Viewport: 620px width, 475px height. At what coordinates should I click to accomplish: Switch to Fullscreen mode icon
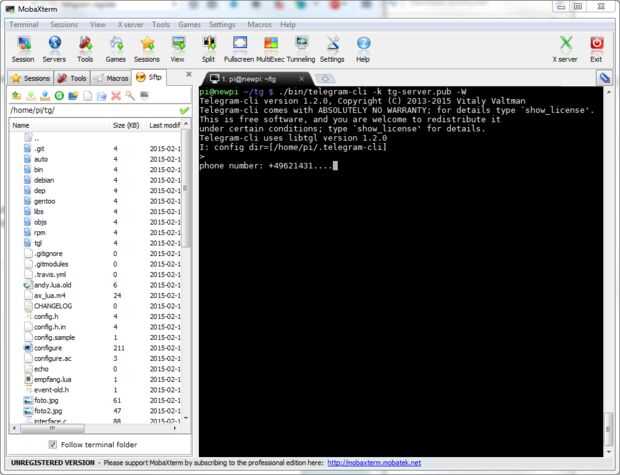point(239,49)
